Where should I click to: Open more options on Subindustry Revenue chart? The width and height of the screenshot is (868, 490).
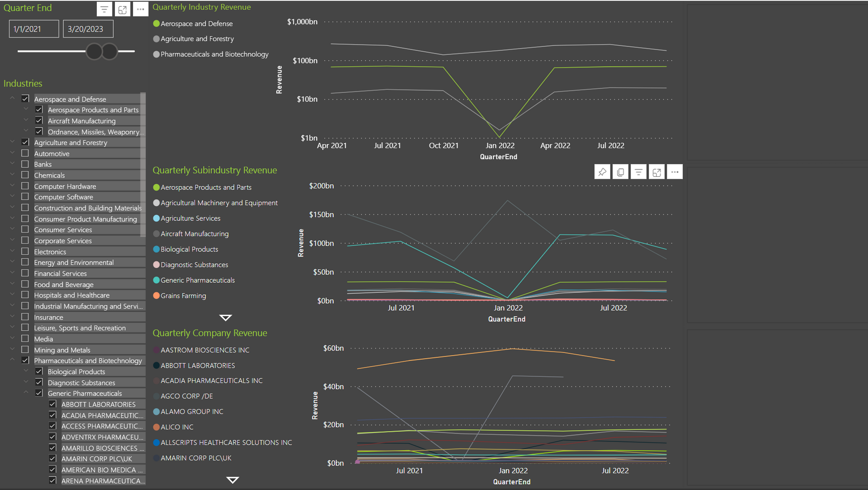(675, 172)
